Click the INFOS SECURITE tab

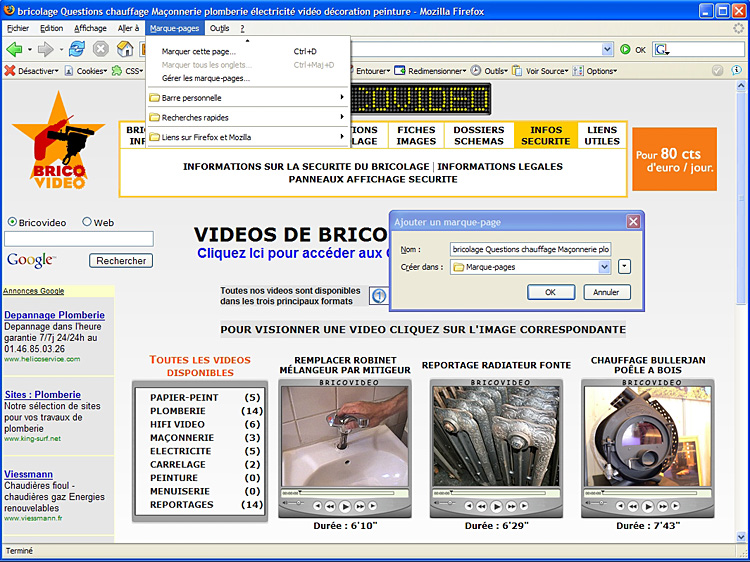tap(545, 135)
